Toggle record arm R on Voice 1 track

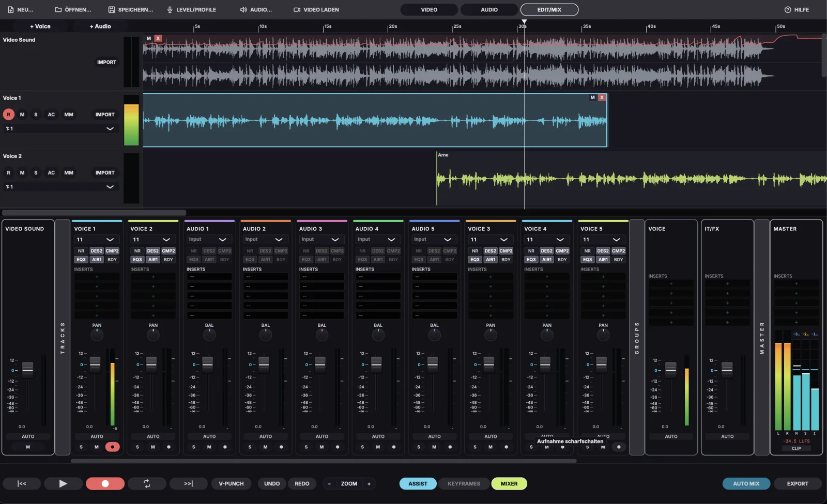tap(8, 115)
